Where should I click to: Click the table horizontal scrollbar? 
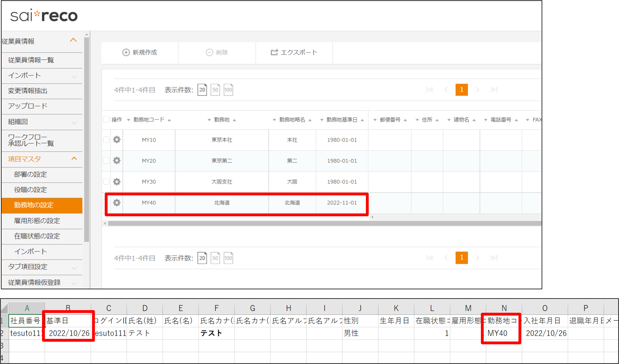[x=325, y=223]
